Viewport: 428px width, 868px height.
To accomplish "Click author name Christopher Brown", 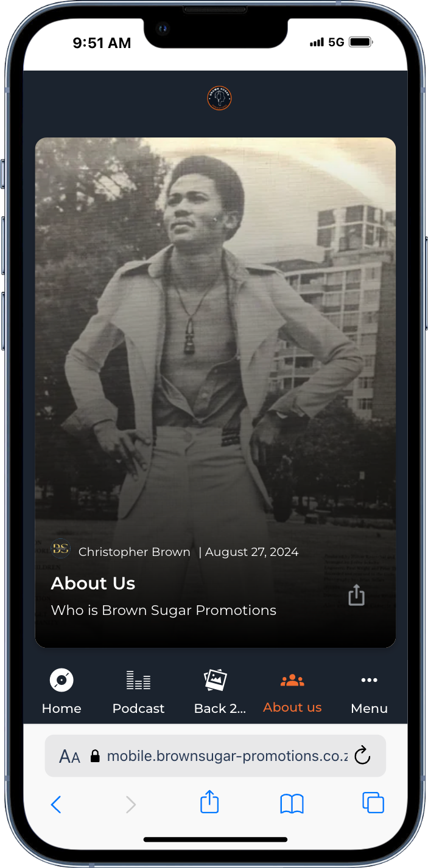I will 135,552.
